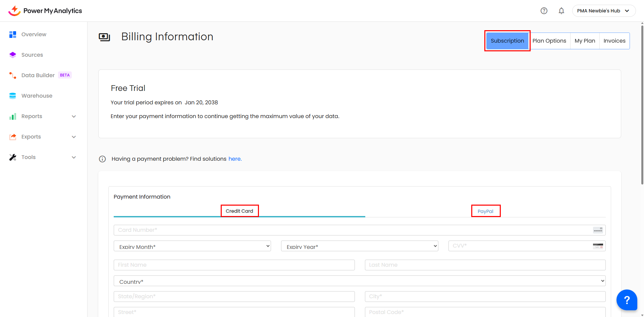Click the help question mark icon in header

coord(544,11)
